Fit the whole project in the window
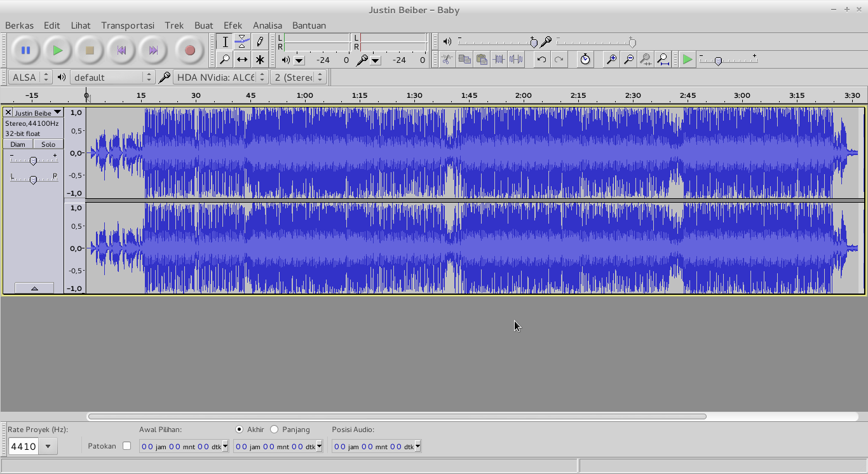The image size is (868, 474). (663, 59)
